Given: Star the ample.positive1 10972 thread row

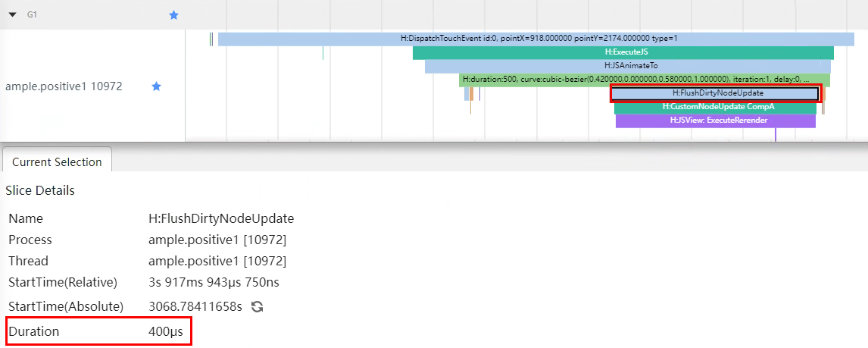Looking at the screenshot, I should (156, 86).
